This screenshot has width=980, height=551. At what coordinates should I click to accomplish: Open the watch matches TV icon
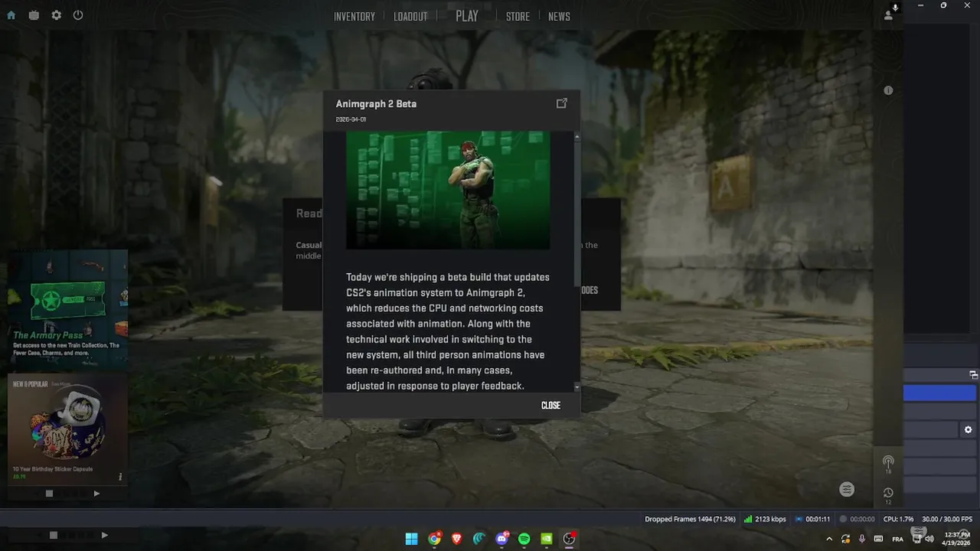(x=34, y=15)
